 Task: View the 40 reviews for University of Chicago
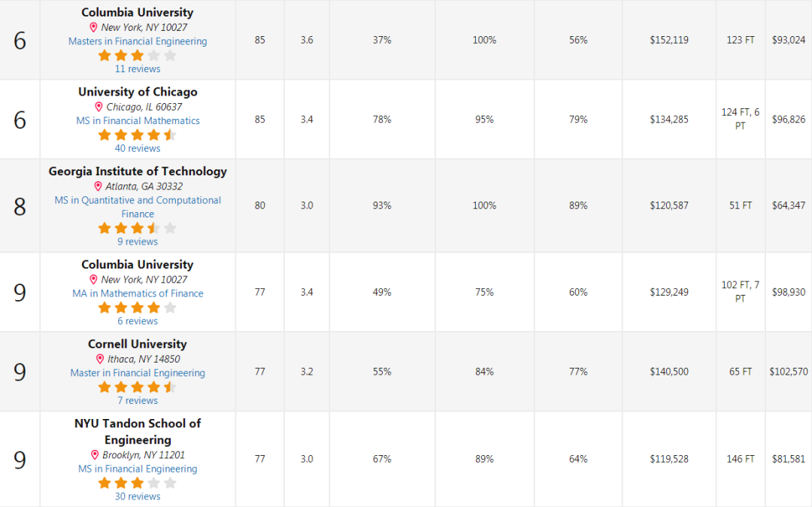click(x=138, y=149)
